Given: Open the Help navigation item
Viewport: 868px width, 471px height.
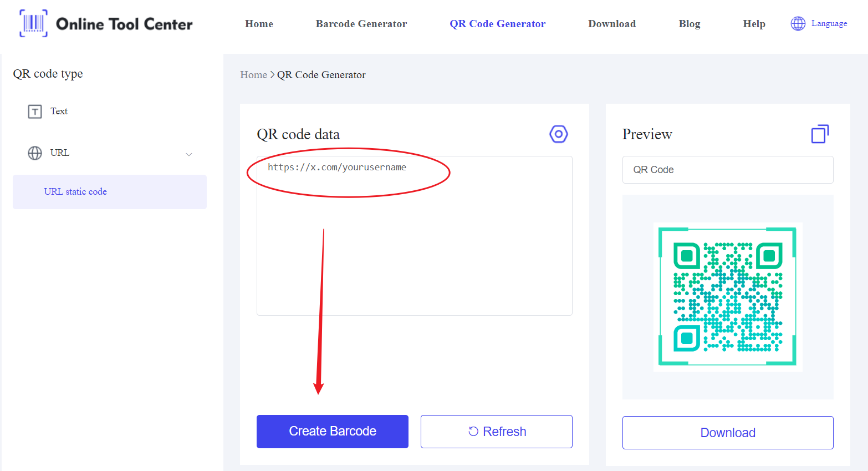Looking at the screenshot, I should click(x=754, y=24).
